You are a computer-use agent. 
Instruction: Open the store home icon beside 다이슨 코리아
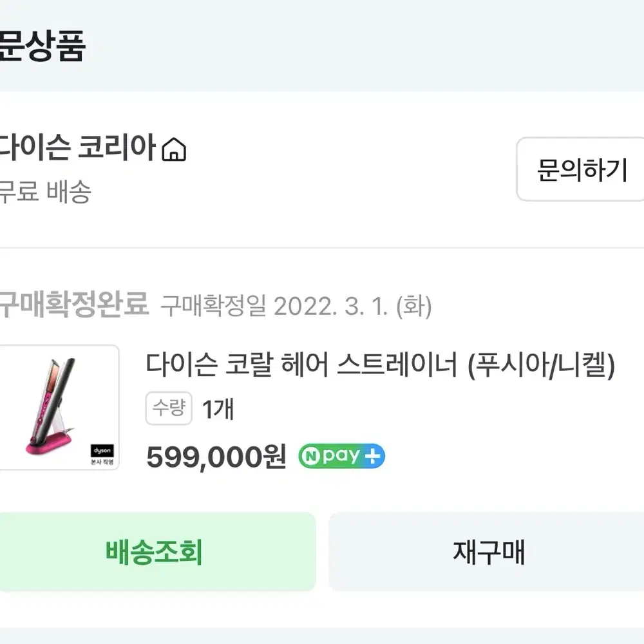(x=174, y=149)
